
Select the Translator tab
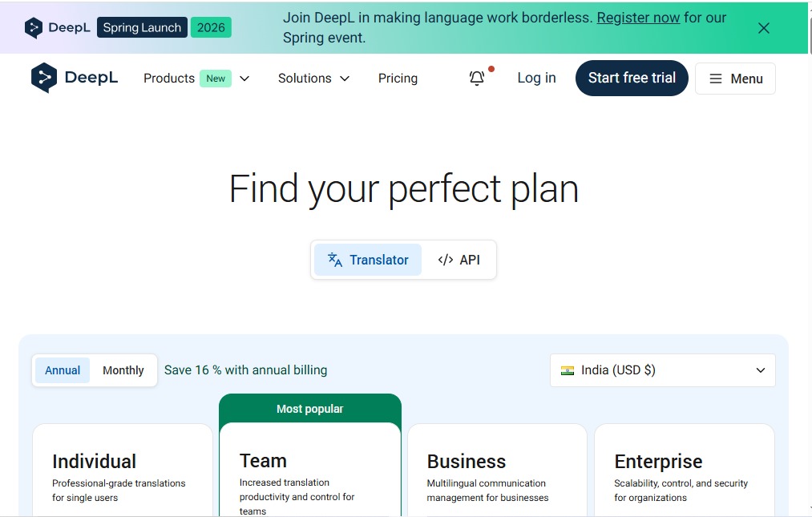pyautogui.click(x=368, y=260)
